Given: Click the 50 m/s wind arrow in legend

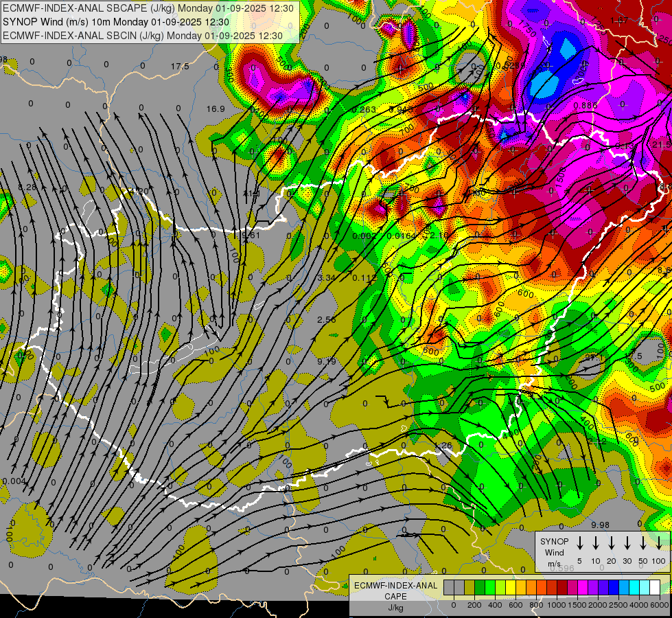Looking at the screenshot, I should (643, 543).
